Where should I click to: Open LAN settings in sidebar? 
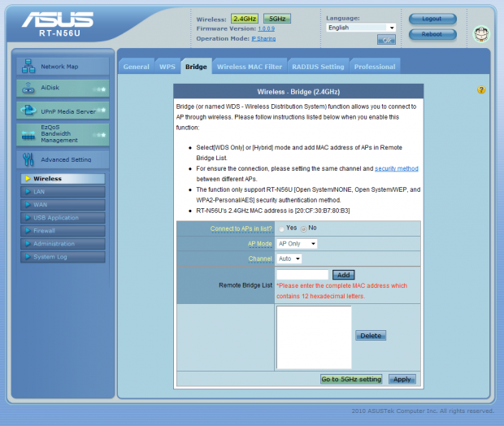click(63, 192)
